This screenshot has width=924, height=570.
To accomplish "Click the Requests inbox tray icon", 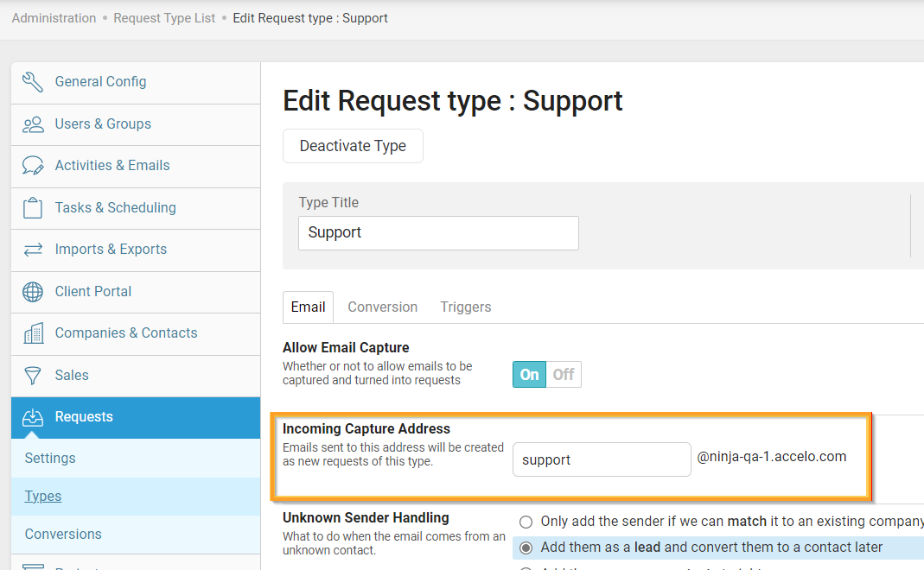I will click(x=33, y=417).
